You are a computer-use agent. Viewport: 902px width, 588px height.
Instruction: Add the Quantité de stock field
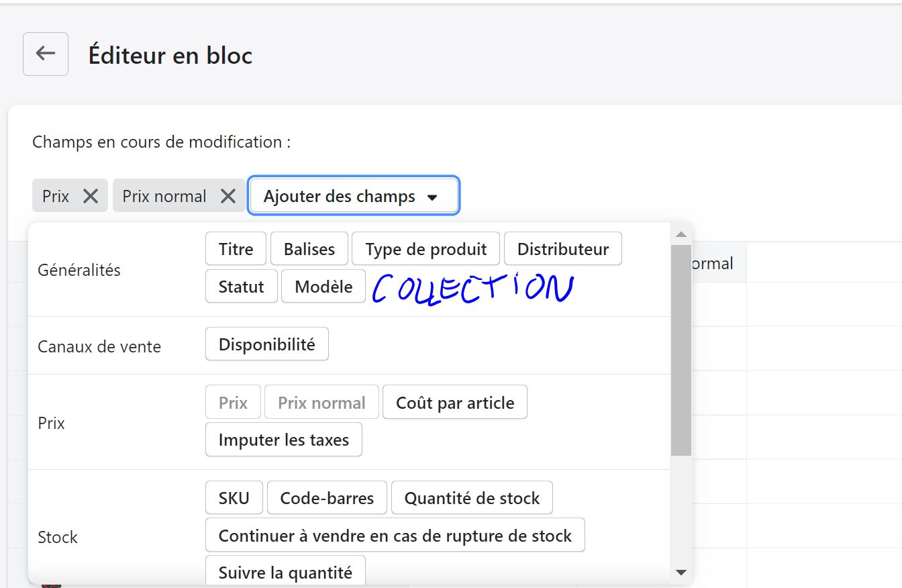472,498
